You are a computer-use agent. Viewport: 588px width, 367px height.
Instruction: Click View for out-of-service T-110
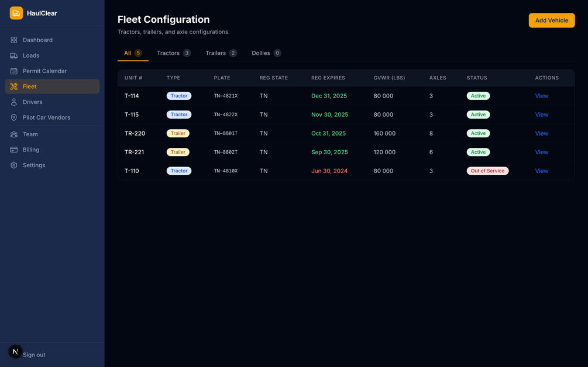(542, 171)
